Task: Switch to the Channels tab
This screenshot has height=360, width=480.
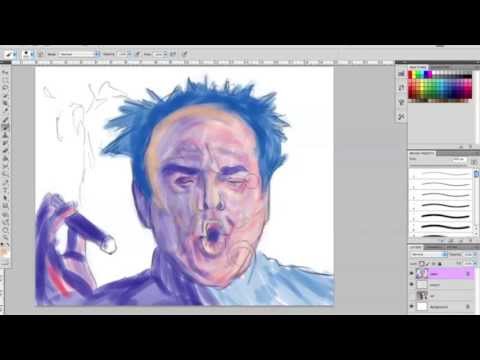Action: point(433,247)
